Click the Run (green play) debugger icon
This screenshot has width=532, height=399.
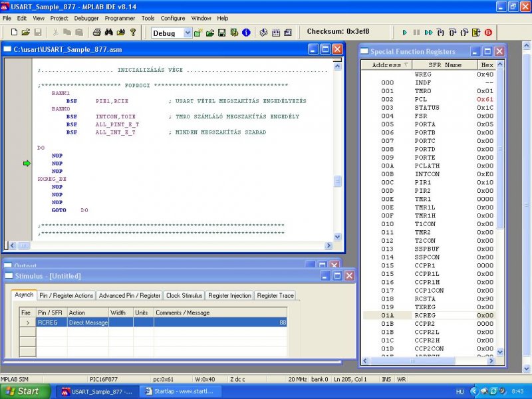pos(404,32)
